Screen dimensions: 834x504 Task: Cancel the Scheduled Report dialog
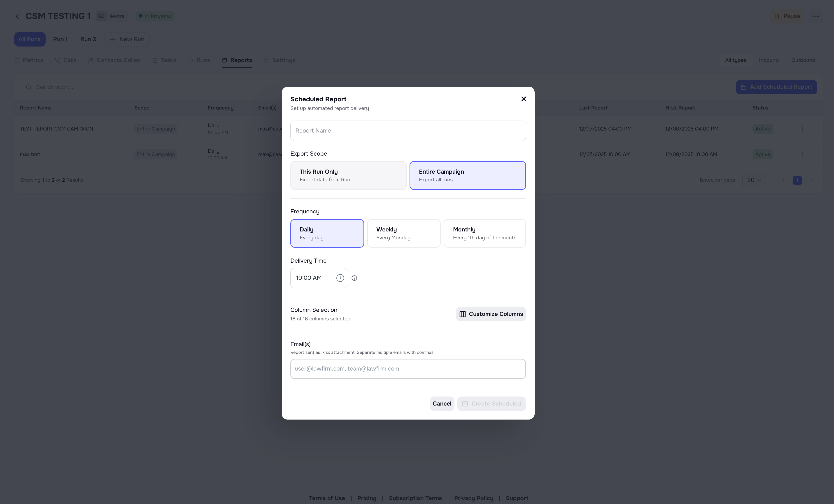click(x=442, y=404)
